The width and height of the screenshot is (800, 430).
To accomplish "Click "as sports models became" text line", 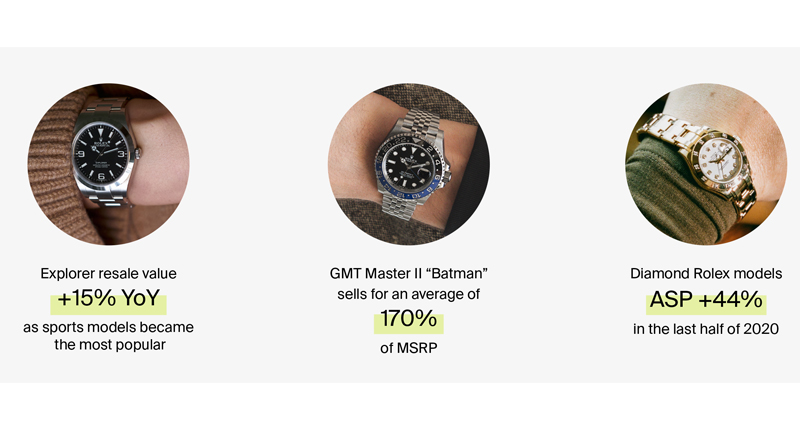I will click(108, 328).
